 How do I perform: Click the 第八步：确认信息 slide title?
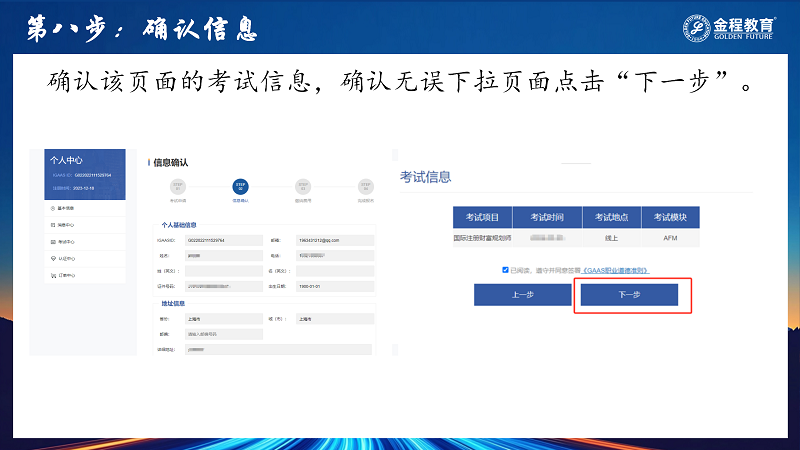142,29
